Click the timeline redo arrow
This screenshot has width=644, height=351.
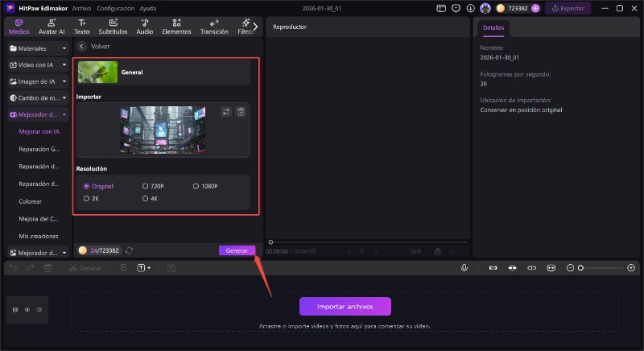[x=30, y=267]
